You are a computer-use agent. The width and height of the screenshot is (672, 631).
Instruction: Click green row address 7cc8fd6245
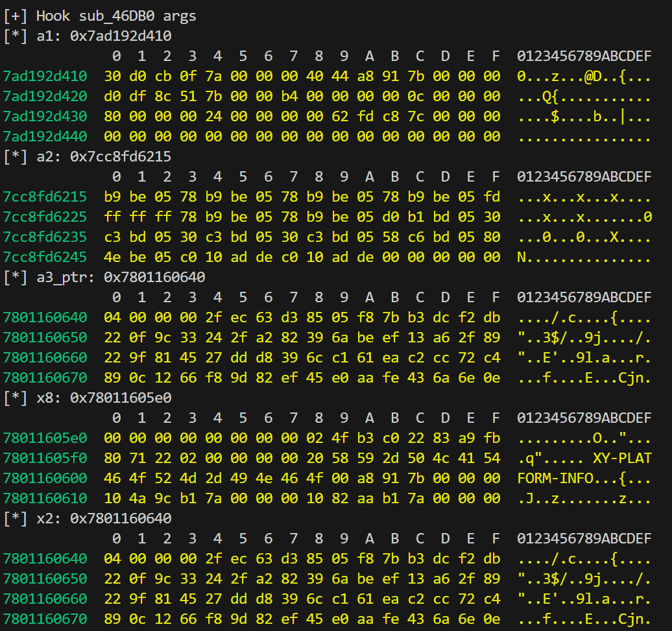pos(45,257)
